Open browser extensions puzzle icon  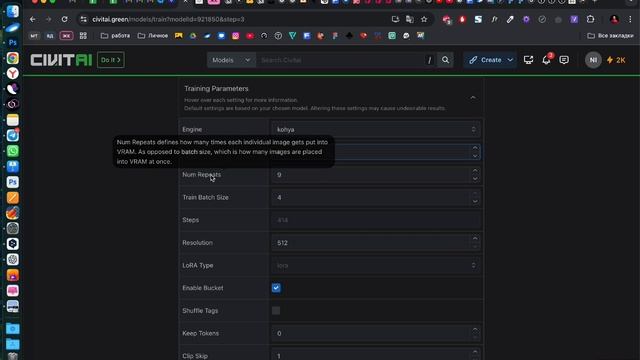(x=590, y=19)
